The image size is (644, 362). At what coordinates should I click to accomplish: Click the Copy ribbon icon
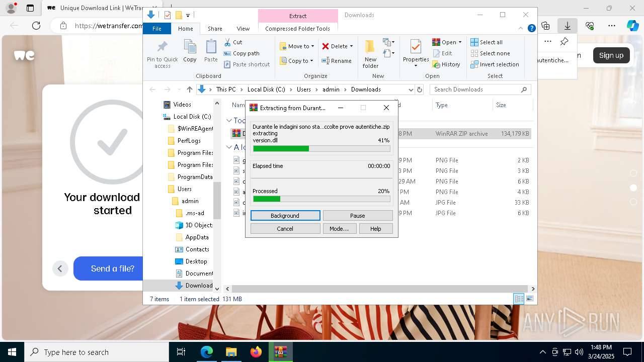coord(190,51)
